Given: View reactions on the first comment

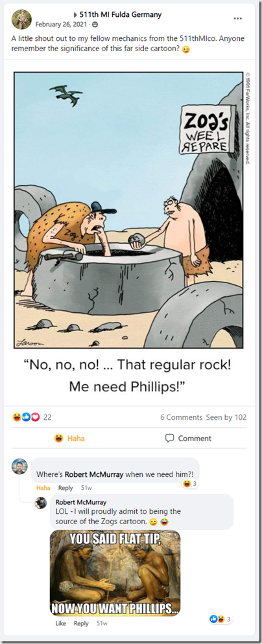Looking at the screenshot, I should pos(189,484).
